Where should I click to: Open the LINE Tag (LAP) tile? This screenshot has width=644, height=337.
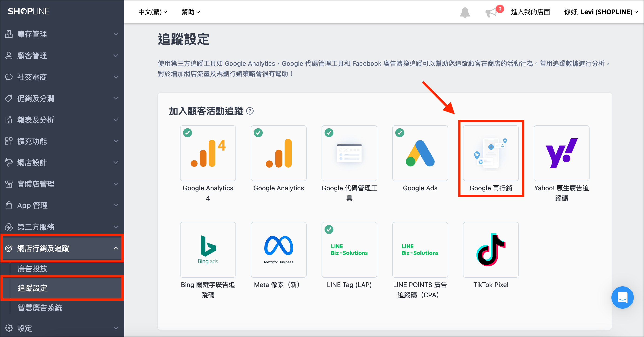pos(349,250)
